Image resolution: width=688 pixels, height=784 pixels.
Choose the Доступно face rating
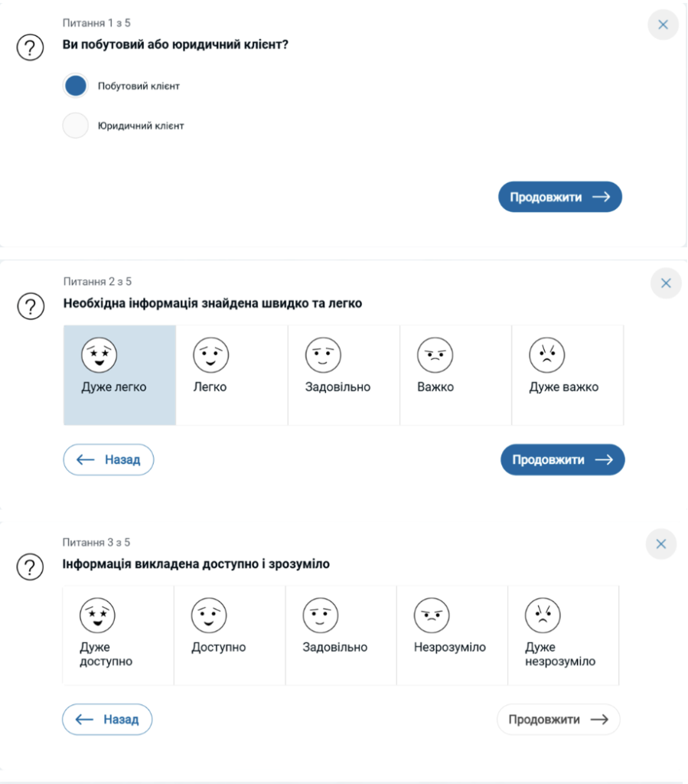pyautogui.click(x=230, y=635)
